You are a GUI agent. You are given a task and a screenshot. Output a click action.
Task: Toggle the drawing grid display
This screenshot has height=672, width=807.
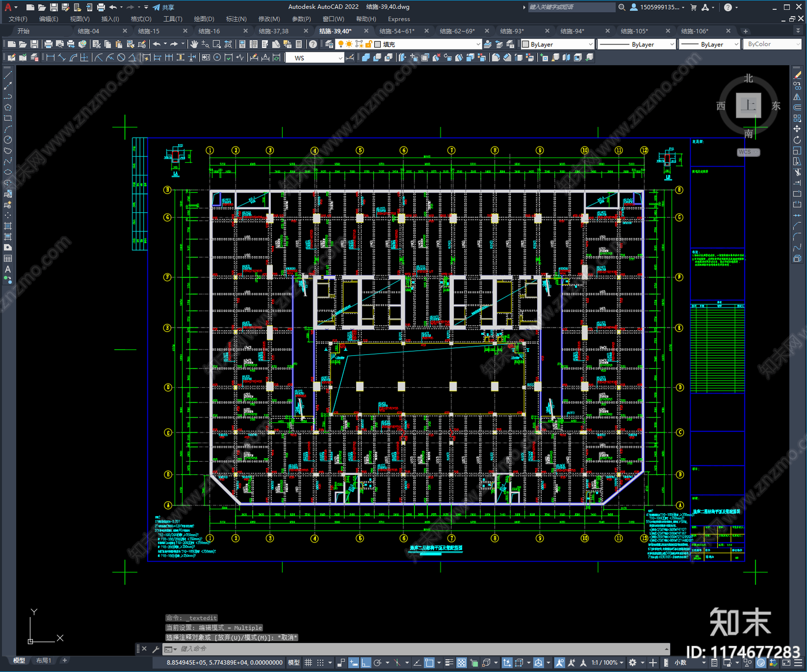(x=308, y=662)
